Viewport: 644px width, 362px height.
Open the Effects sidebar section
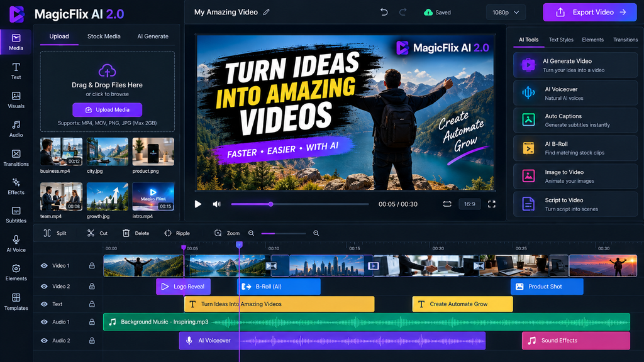pos(16,186)
